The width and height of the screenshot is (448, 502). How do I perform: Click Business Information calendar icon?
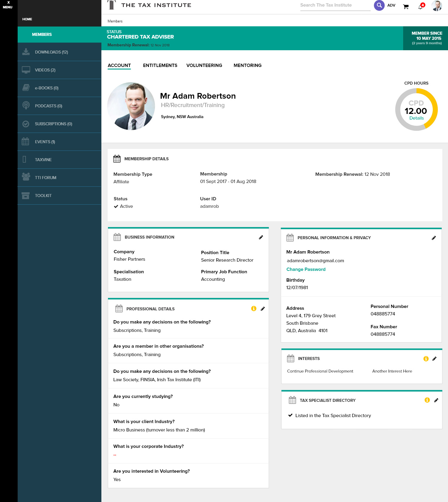pos(117,237)
